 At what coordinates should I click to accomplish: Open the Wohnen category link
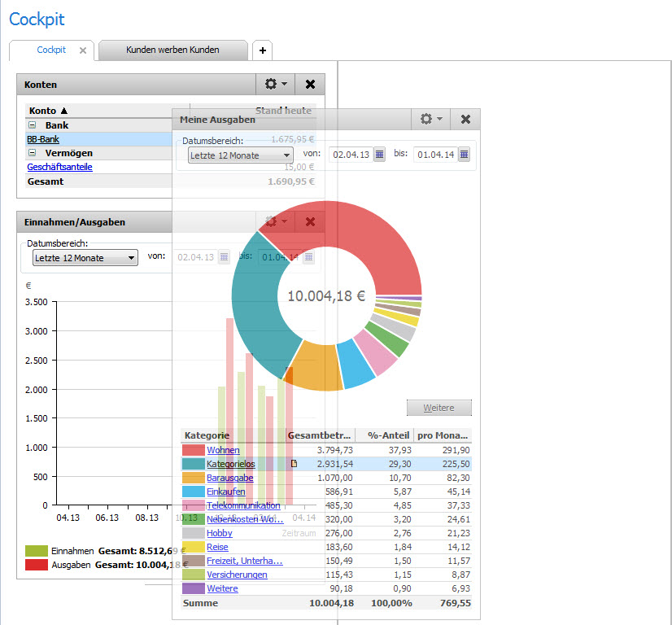point(222,450)
